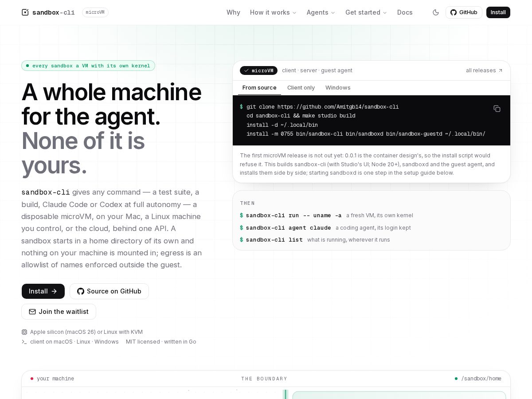Click the '/sandbox/home' label in the boundary panel
Viewport: 532px width, 399px height.
pyautogui.click(x=481, y=379)
